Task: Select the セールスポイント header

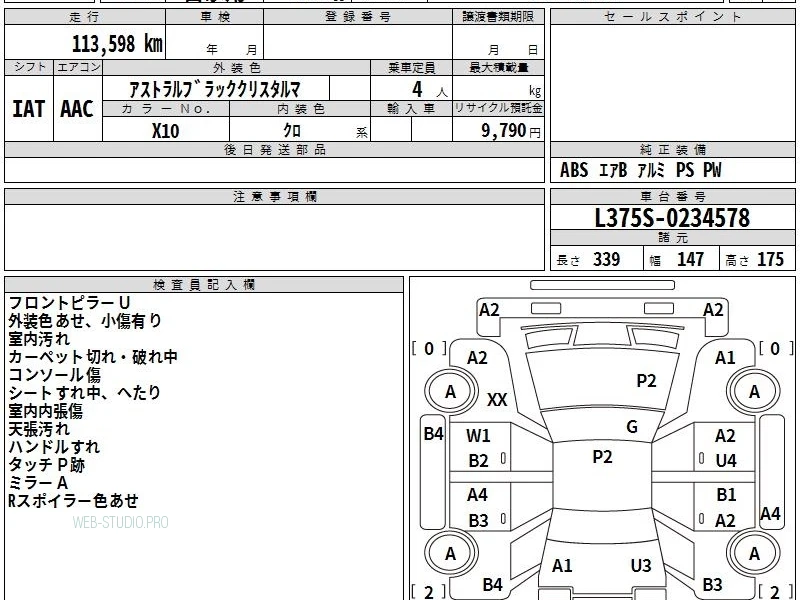Action: [673, 17]
